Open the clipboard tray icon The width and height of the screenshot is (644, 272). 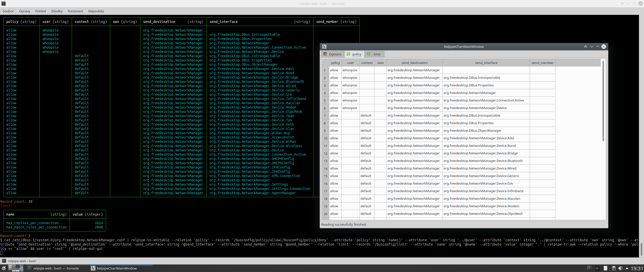614,268
